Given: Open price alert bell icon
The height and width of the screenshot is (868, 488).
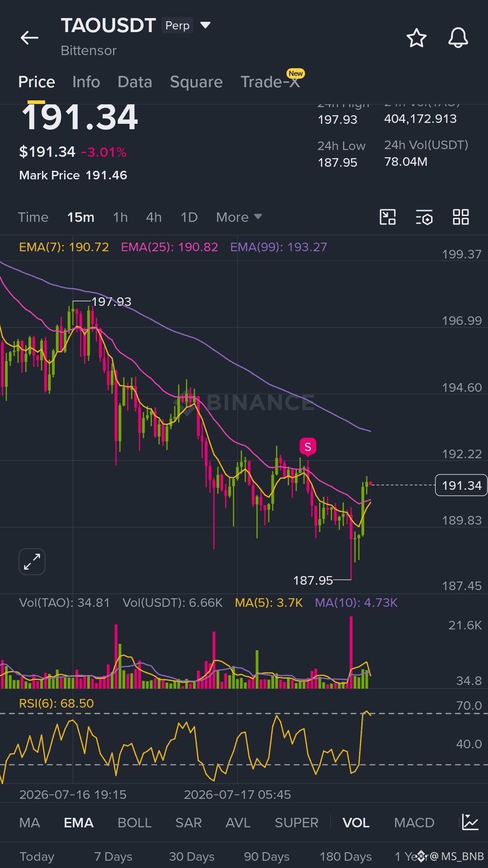Looking at the screenshot, I should point(458,38).
